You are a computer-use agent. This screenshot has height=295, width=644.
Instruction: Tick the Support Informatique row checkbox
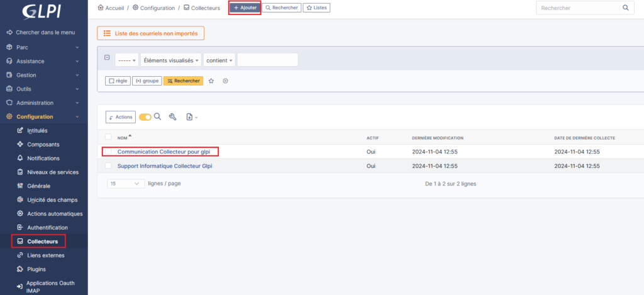[108, 165]
